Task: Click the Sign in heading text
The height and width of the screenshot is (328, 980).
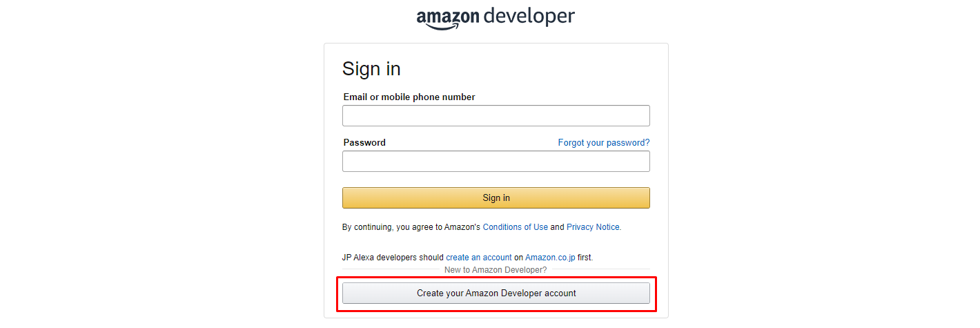Action: [371, 69]
